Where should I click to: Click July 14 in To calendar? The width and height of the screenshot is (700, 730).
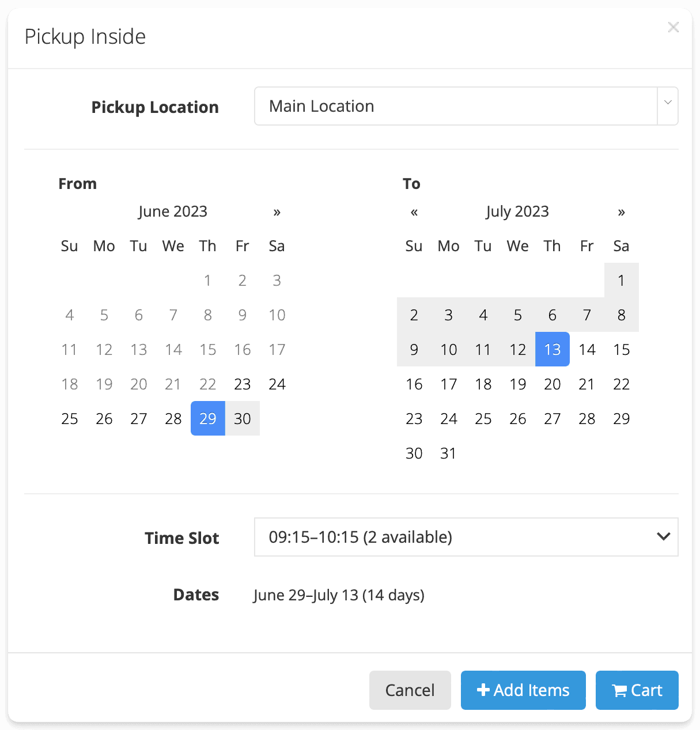coord(587,349)
